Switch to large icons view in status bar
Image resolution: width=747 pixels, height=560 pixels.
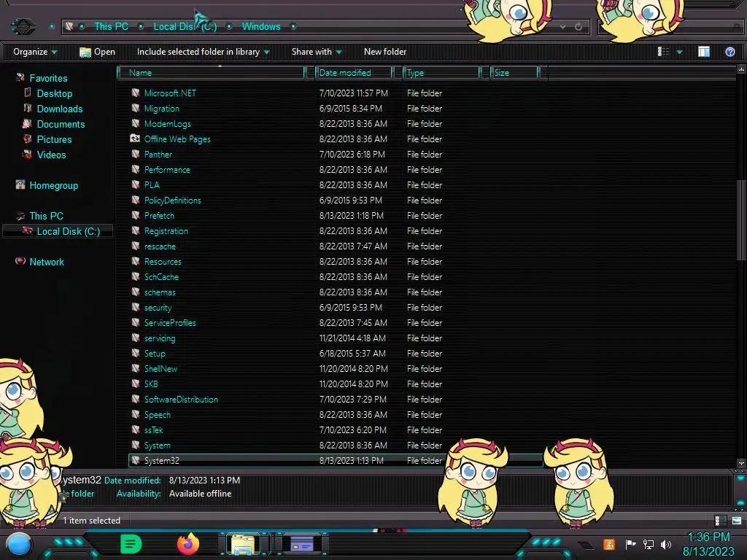coord(737,521)
